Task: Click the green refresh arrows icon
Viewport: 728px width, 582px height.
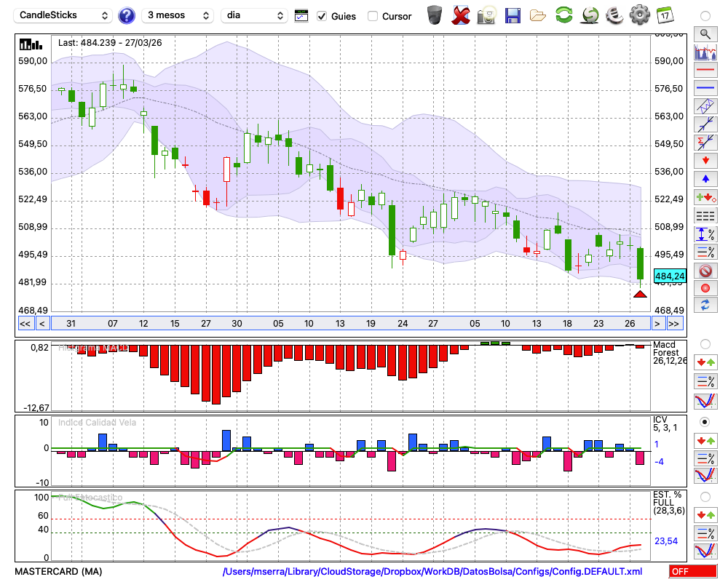Action: pyautogui.click(x=563, y=15)
